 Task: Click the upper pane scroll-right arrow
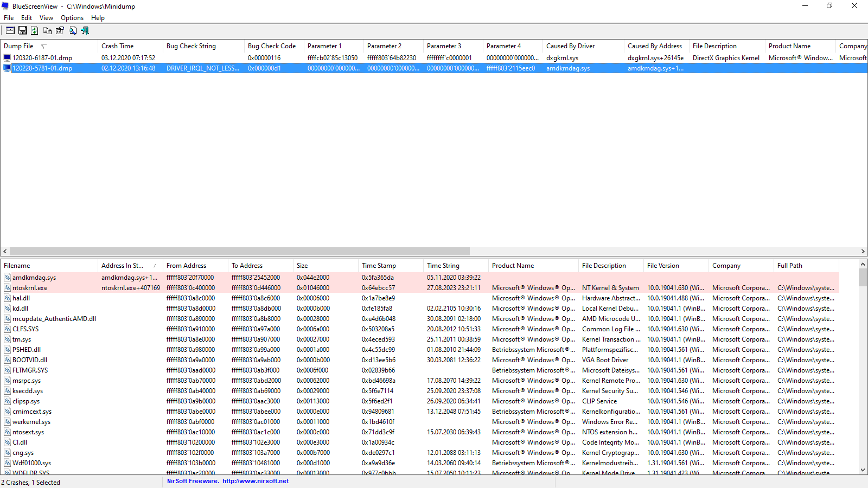click(x=863, y=252)
